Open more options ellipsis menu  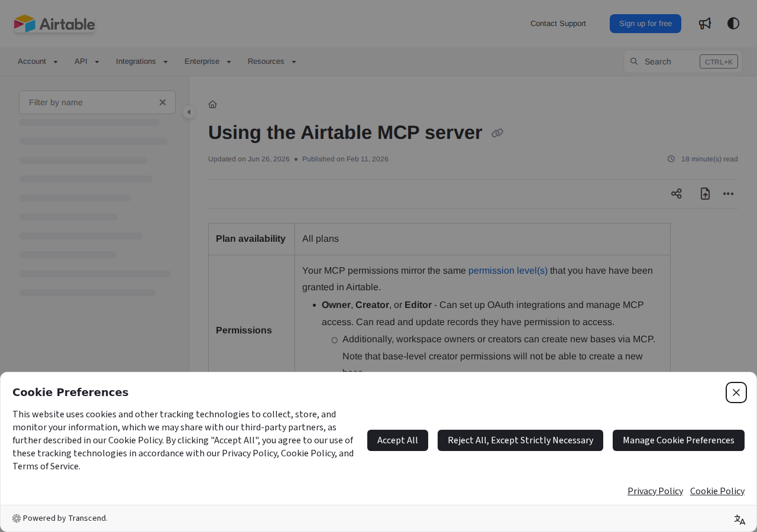729,194
